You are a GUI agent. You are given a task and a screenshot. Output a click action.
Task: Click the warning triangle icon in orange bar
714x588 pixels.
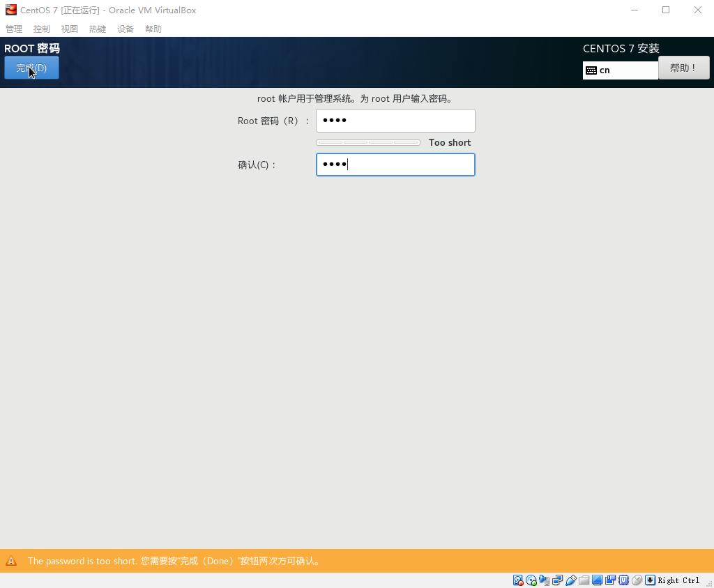[11, 561]
